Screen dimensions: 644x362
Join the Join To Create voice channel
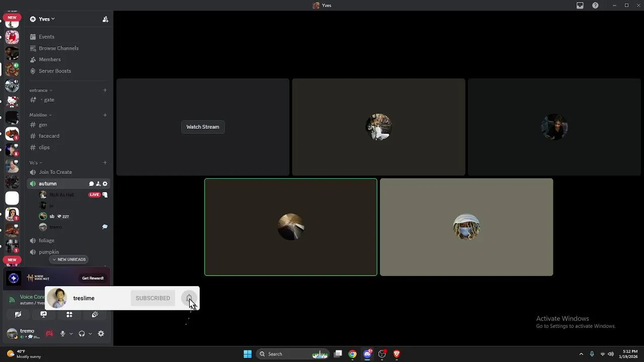click(69, 172)
